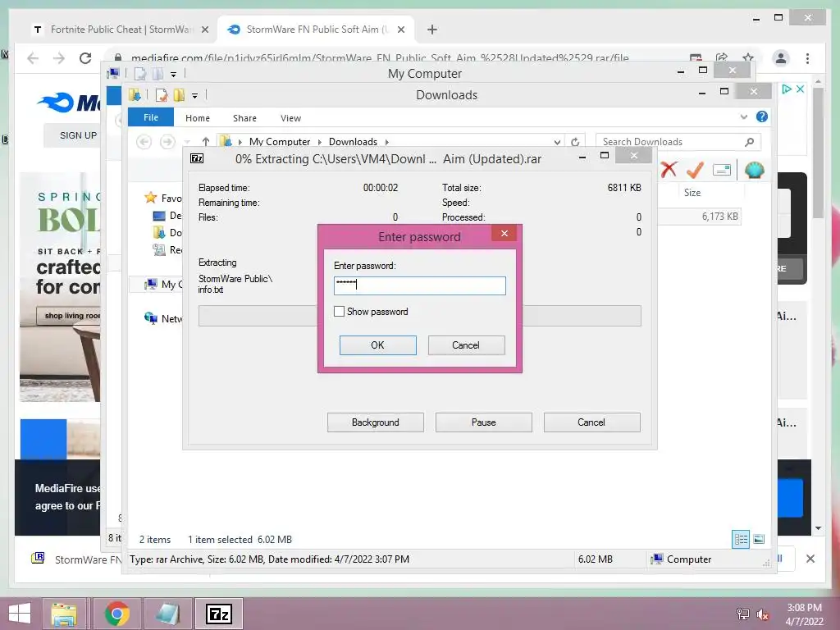Click the Explorer Forward arrow

click(x=167, y=141)
